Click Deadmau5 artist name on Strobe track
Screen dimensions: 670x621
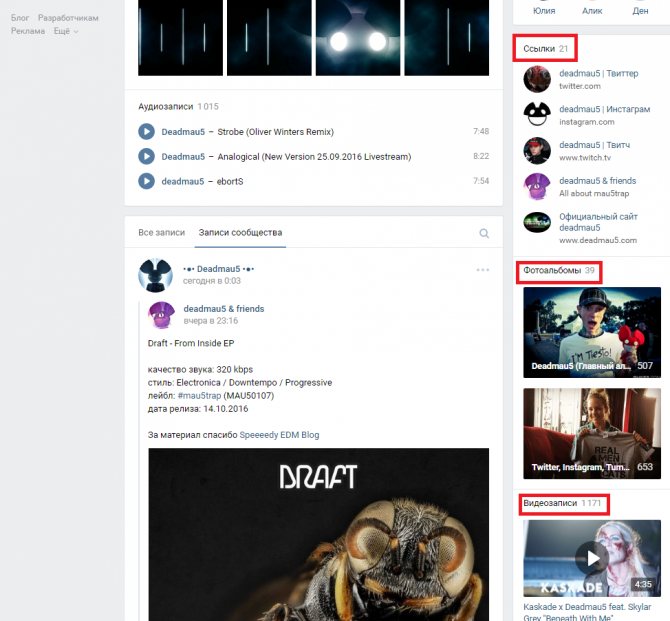coord(183,132)
